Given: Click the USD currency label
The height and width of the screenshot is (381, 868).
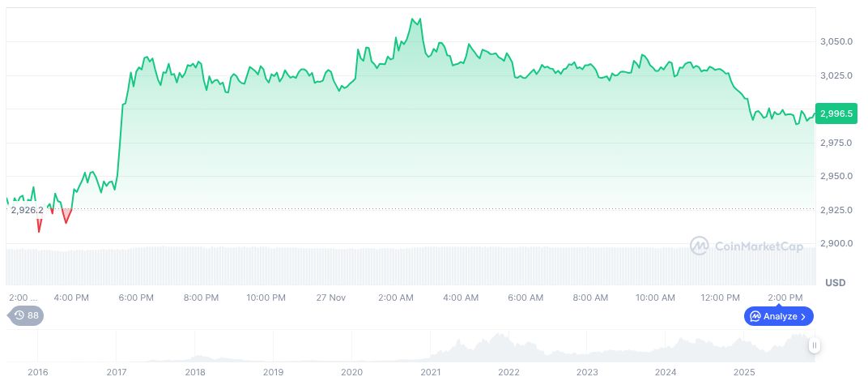Looking at the screenshot, I should click(835, 283).
